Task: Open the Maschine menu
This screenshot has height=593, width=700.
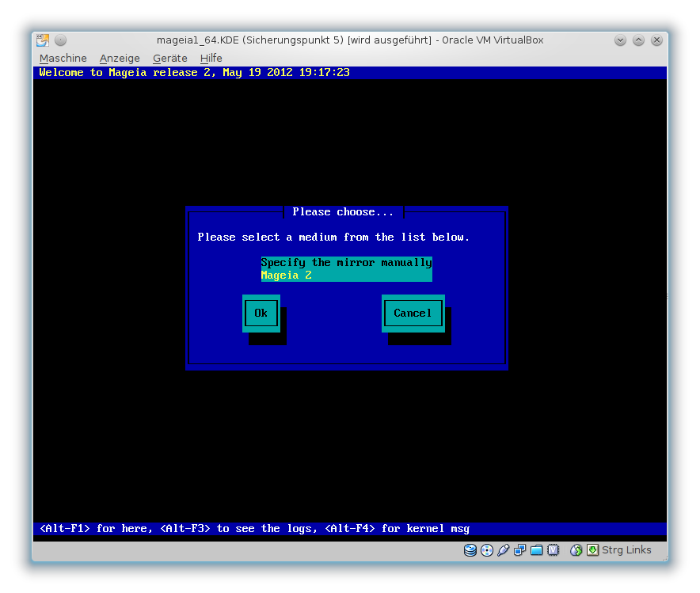Action: [63, 59]
